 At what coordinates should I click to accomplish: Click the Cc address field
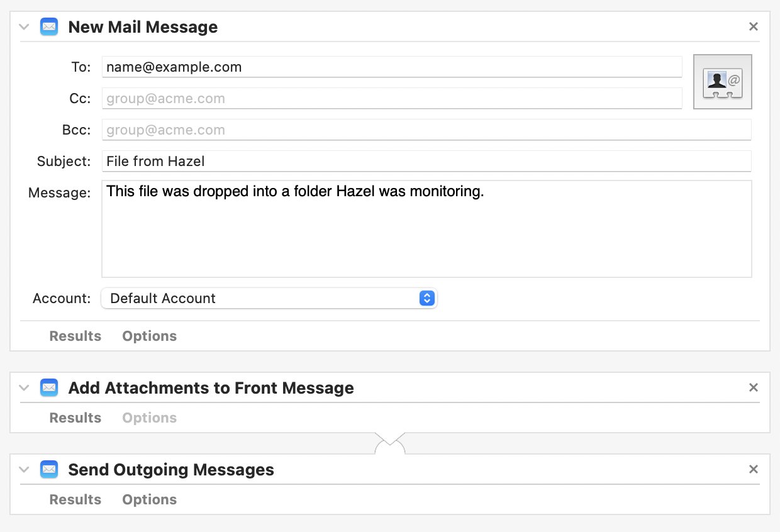click(392, 98)
